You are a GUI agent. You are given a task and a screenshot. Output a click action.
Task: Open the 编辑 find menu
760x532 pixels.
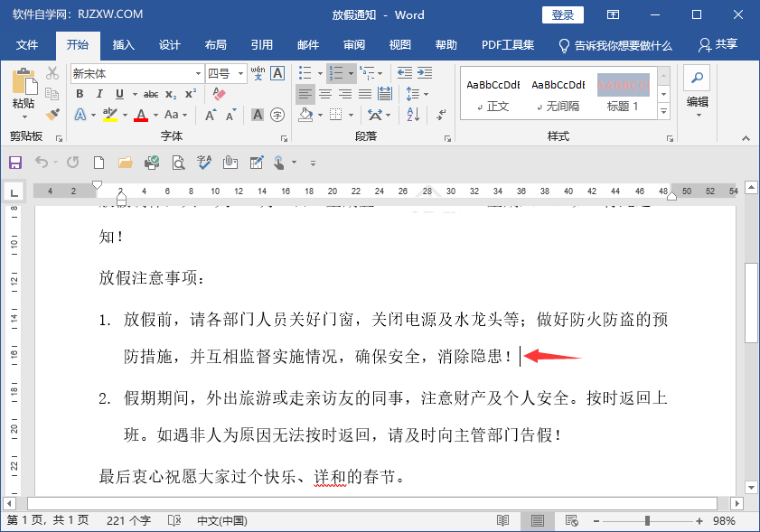[x=697, y=91]
